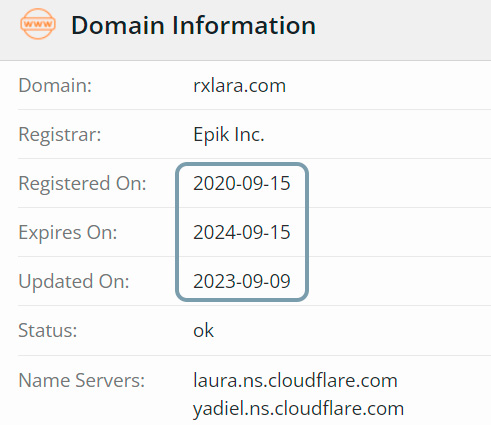The width and height of the screenshot is (491, 425).
Task: Click the Domain: label
Action: (55, 86)
